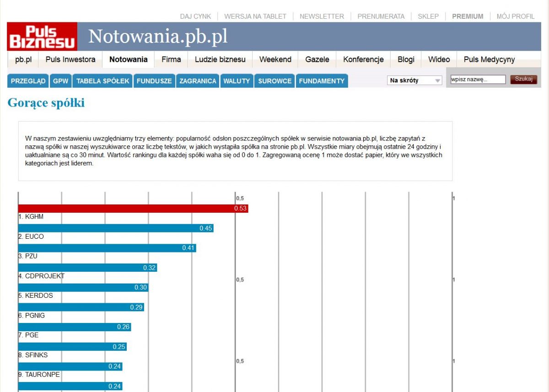
Task: Click the Notowania.pb.pl site title
Action: [158, 37]
